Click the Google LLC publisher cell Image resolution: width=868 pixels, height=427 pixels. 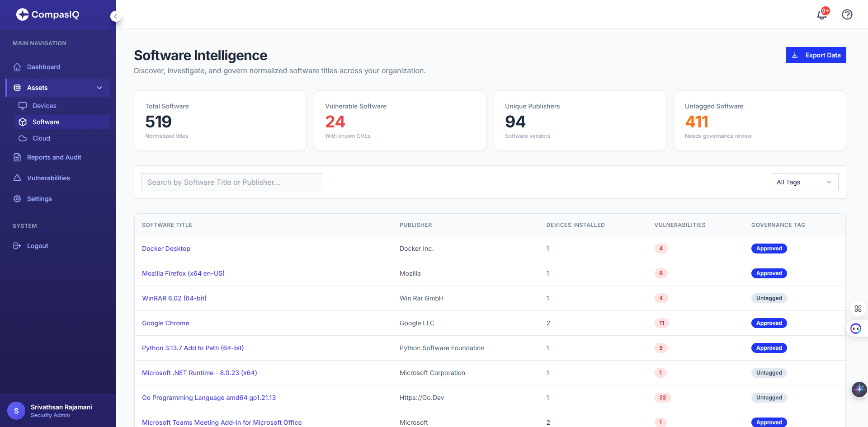(417, 323)
